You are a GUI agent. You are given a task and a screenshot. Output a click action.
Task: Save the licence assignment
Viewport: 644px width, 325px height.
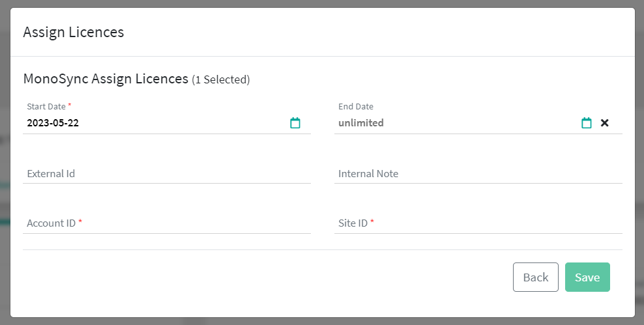[x=587, y=277]
